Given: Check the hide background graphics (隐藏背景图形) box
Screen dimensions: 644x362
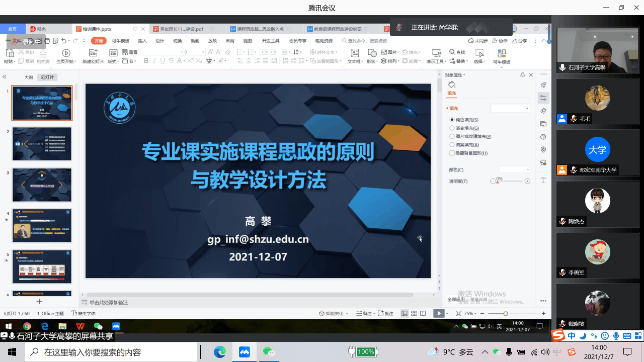Looking at the screenshot, I should [x=452, y=153].
